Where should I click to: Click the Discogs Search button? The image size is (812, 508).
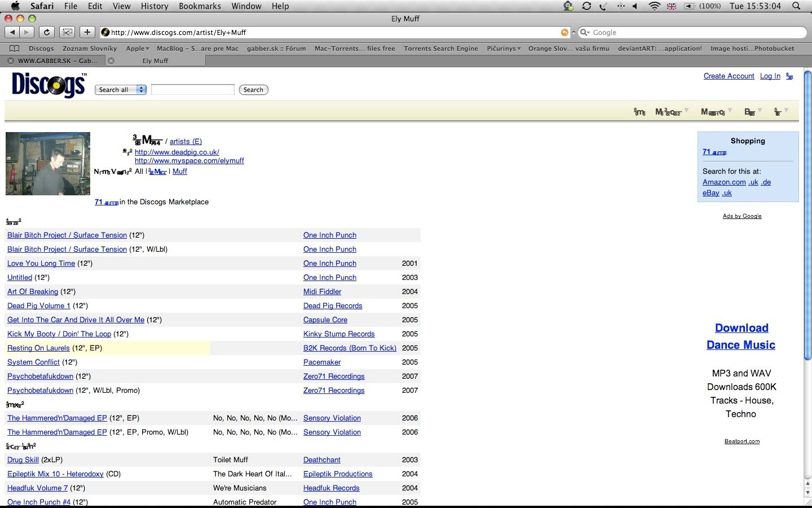point(253,90)
